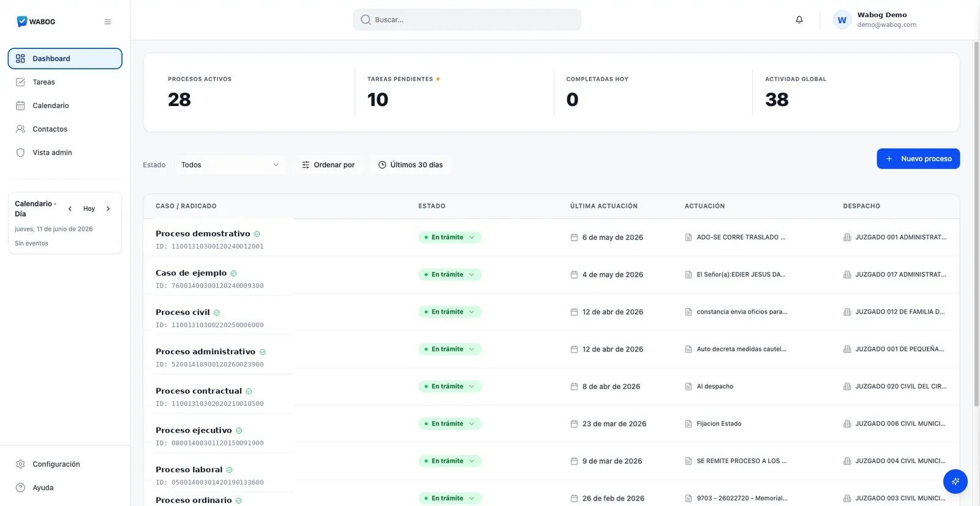Click the WABOG logo
This screenshot has height=506, width=980.
36,21
